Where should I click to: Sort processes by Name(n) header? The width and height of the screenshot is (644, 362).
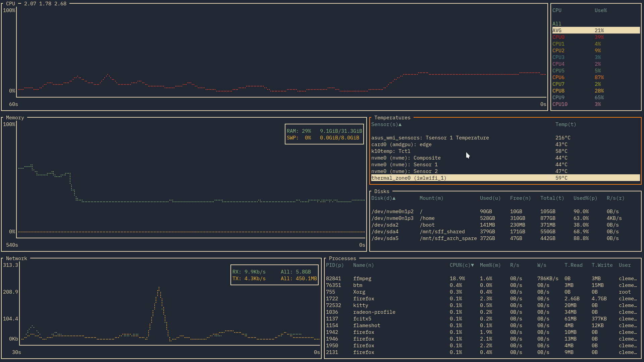364,265
